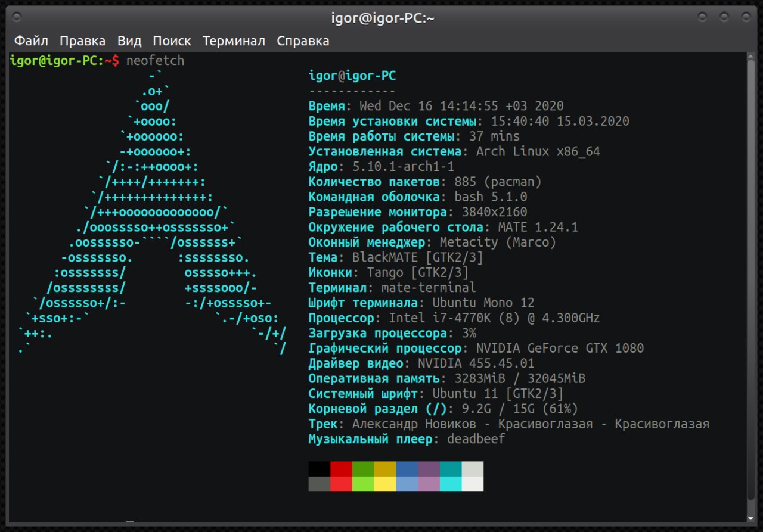Click the Arch ASCII logo's top line
The image size is (763, 532).
(155, 76)
